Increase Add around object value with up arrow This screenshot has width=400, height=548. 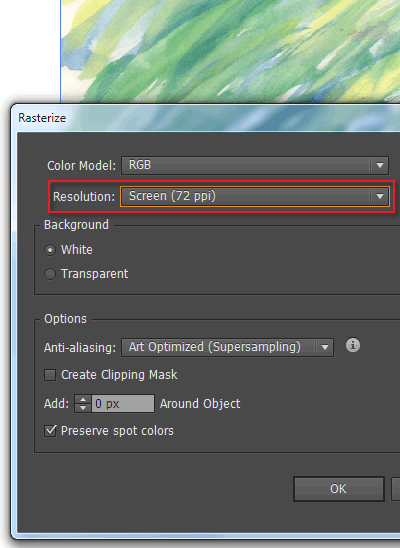[x=83, y=400]
